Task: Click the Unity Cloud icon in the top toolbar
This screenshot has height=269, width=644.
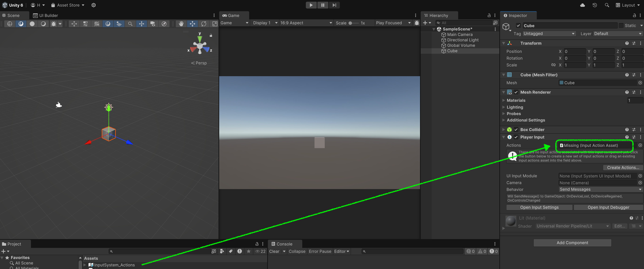Action: (x=583, y=5)
